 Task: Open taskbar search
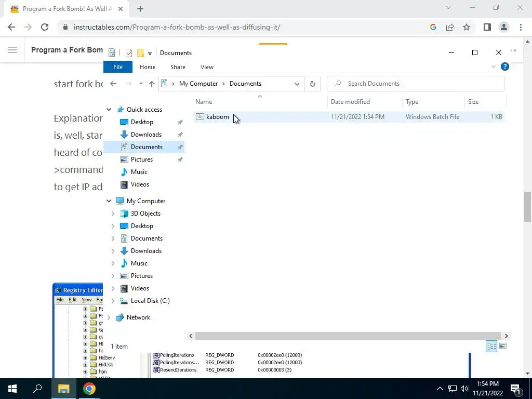[37, 389]
